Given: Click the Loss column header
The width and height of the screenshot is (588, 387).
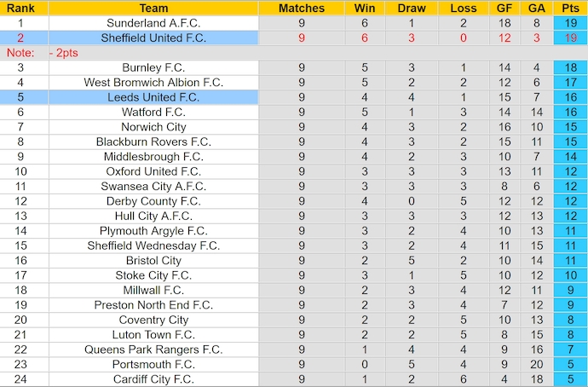Looking at the screenshot, I should click(463, 8).
